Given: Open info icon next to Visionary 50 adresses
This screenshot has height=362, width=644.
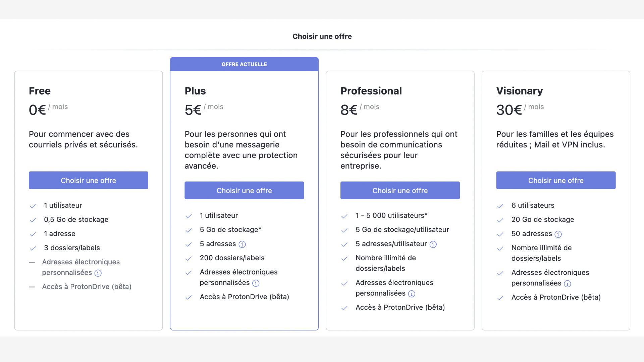Looking at the screenshot, I should click(x=558, y=234).
